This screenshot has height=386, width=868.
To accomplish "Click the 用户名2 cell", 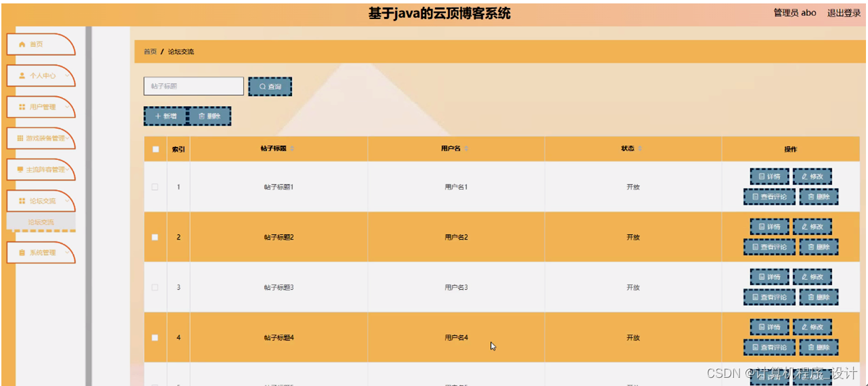I will (456, 237).
